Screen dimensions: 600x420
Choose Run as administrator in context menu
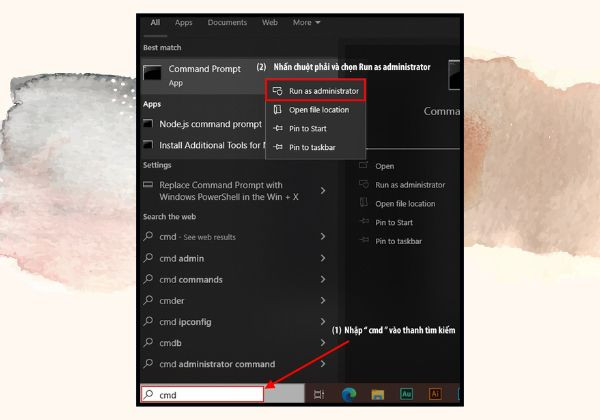tap(315, 91)
